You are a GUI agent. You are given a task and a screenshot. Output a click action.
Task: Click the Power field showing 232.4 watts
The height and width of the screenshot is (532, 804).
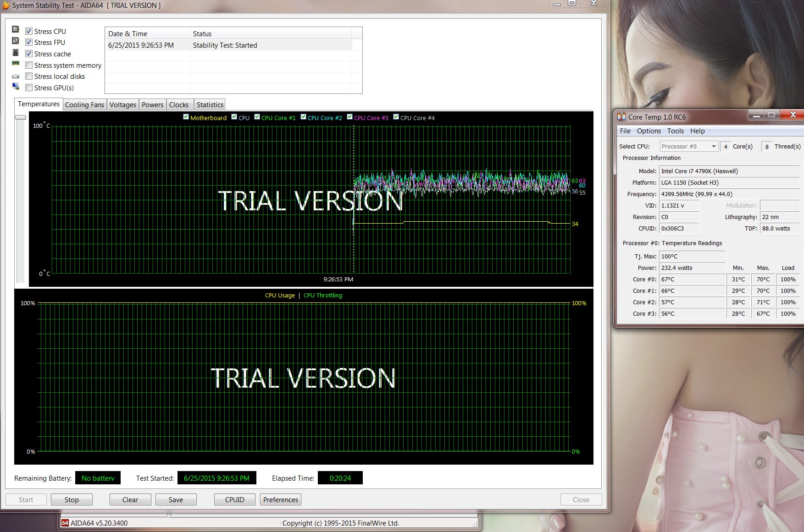[x=692, y=268]
